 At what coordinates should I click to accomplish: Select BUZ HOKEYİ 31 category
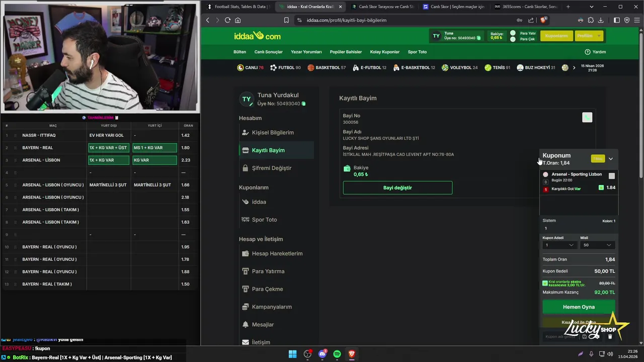(x=536, y=68)
